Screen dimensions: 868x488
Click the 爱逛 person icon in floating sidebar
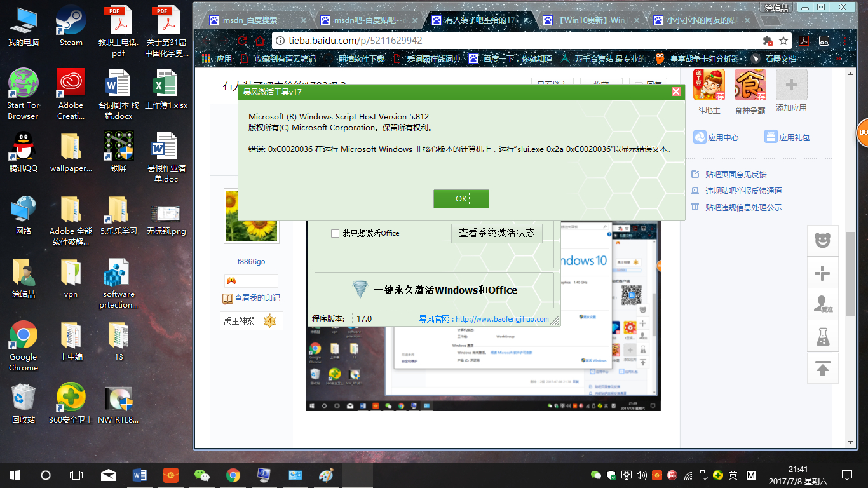[x=823, y=305]
